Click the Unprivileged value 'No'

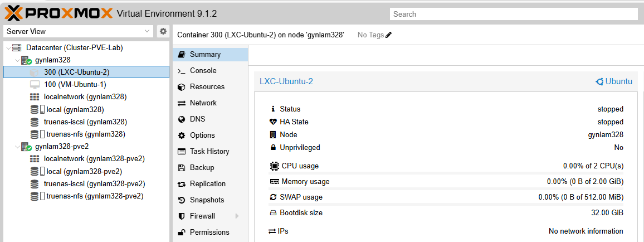(619, 148)
